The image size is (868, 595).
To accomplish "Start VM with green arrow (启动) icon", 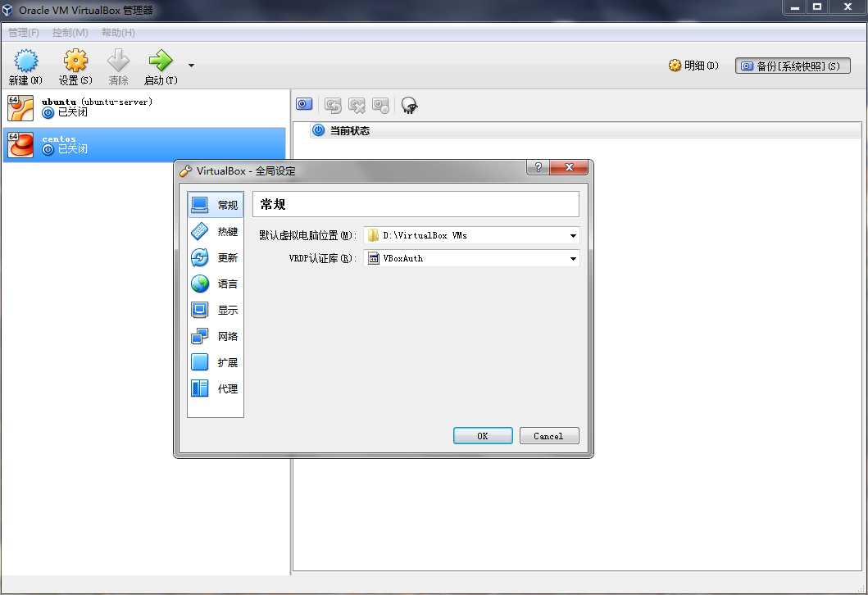I will (161, 61).
